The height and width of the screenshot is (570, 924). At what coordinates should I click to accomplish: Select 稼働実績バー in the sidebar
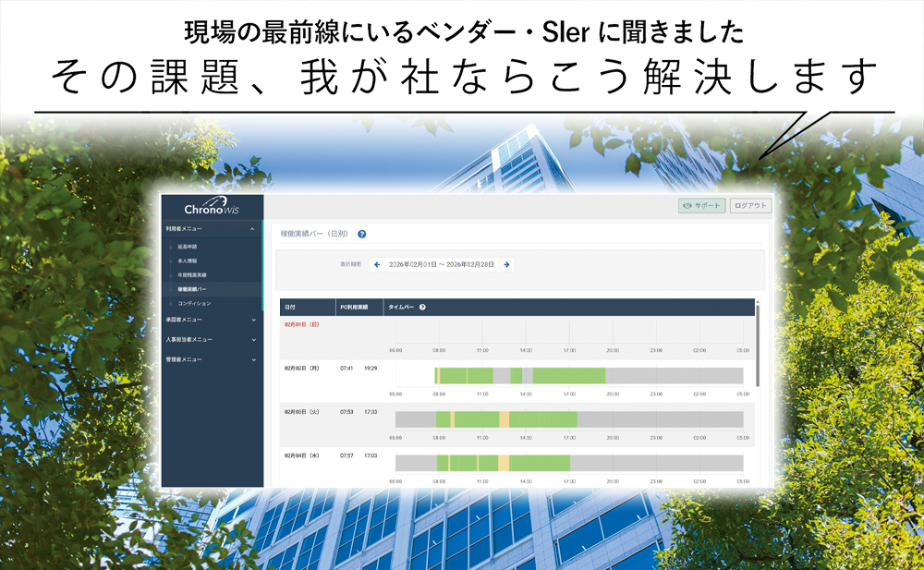[x=192, y=289]
